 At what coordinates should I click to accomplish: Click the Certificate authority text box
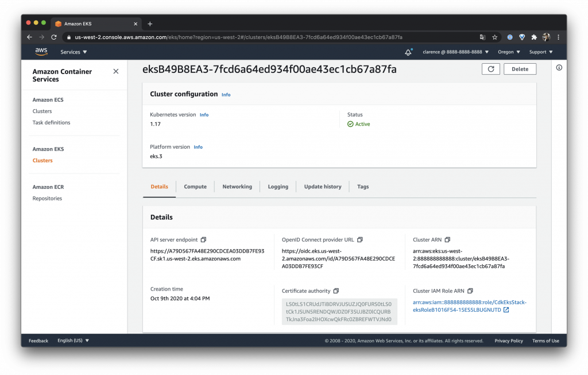[339, 311]
